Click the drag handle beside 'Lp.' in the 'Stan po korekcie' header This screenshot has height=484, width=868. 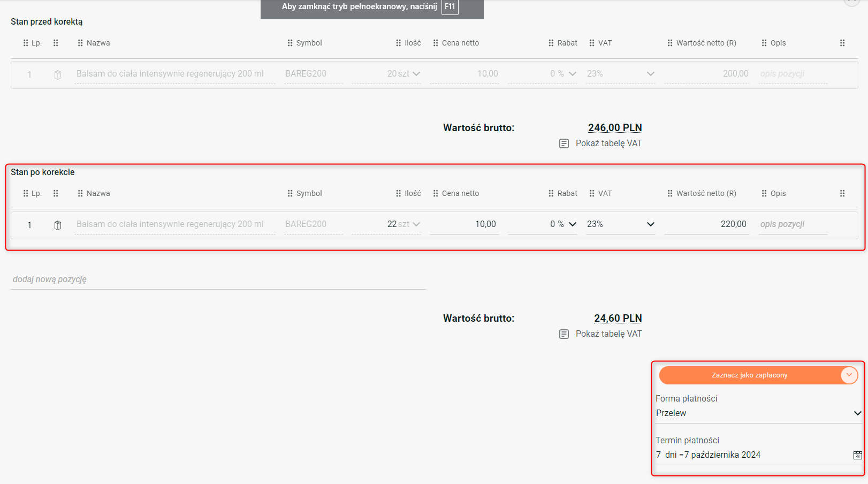[26, 193]
